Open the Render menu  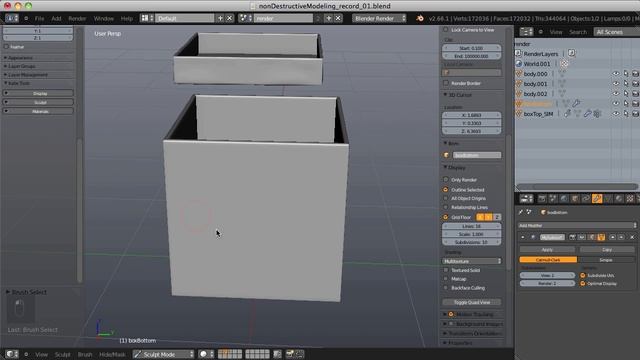(77, 18)
